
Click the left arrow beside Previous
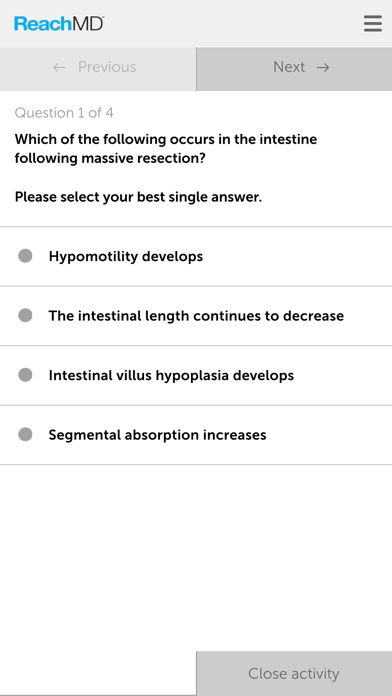(59, 67)
